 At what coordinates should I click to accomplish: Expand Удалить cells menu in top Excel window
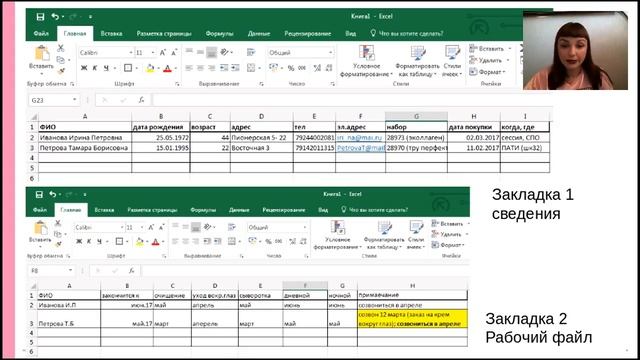point(508,60)
